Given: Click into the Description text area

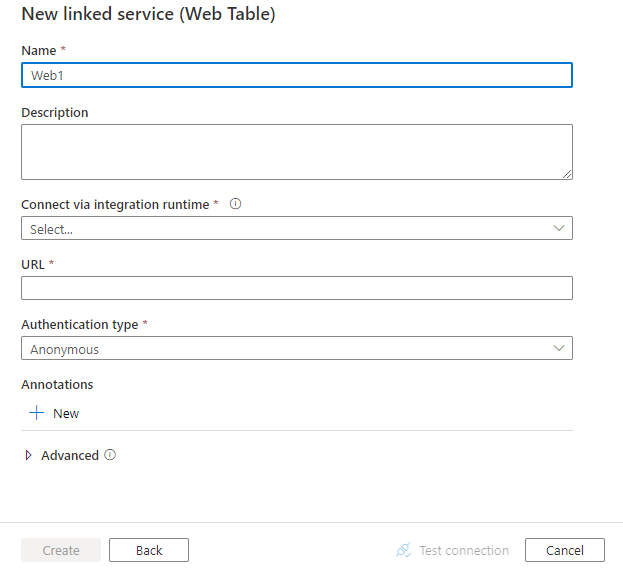Looking at the screenshot, I should (296, 152).
